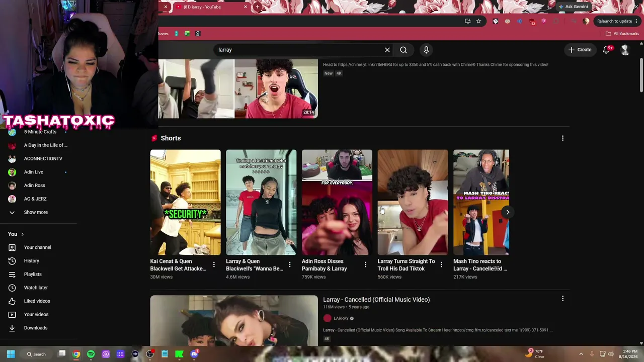Open the 28:14 video thumbnail

pos(238,89)
